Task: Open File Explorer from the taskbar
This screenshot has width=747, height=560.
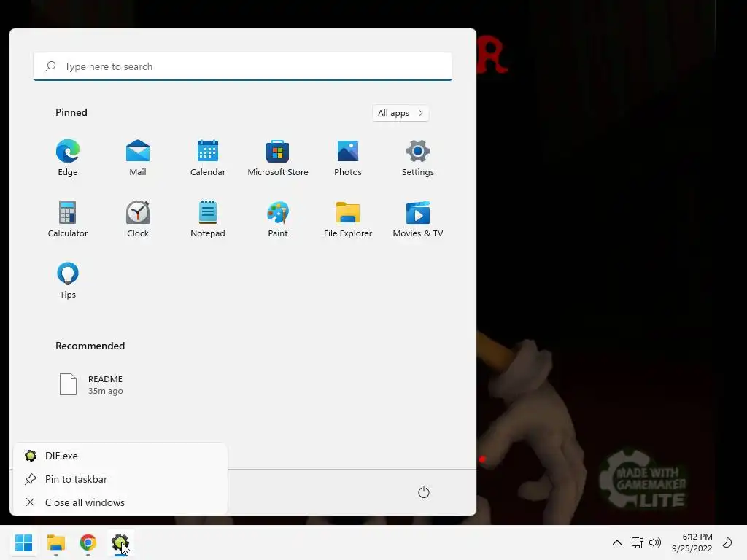Action: pos(55,542)
